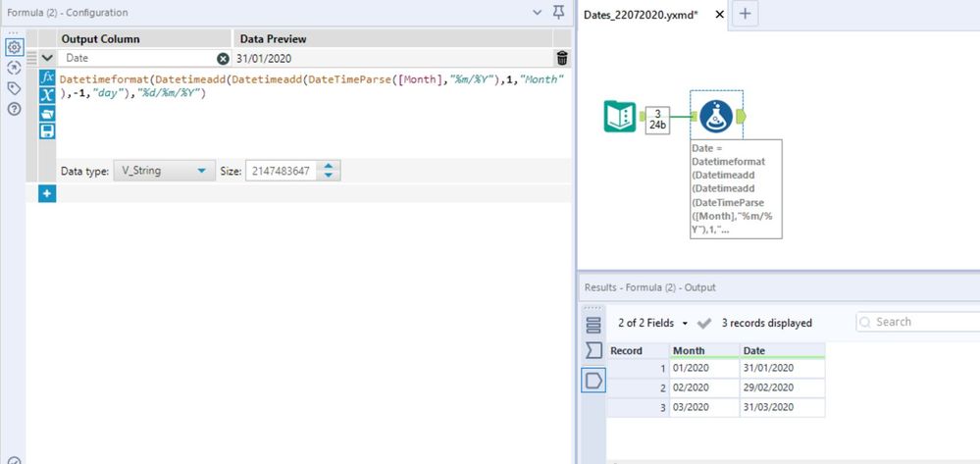Select cell 01/2020 in Month column
980x464 pixels.
[704, 368]
